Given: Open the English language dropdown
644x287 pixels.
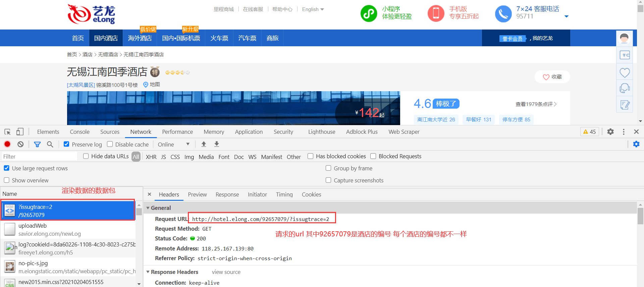Looking at the screenshot, I should 313,9.
